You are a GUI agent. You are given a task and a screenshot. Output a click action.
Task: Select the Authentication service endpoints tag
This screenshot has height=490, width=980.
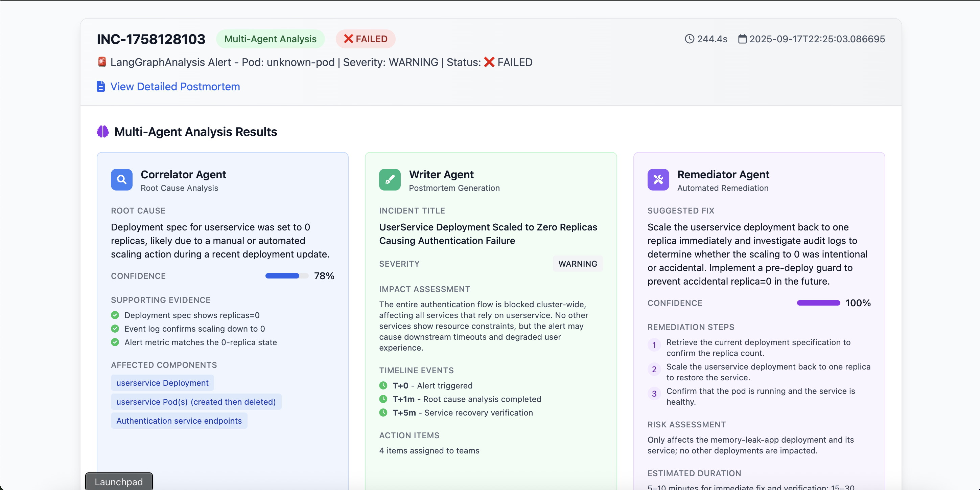(x=179, y=421)
